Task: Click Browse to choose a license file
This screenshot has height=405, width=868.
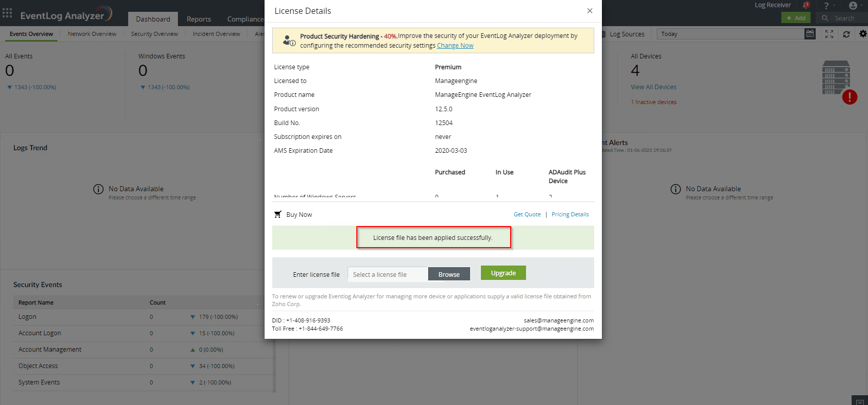Action: point(449,274)
